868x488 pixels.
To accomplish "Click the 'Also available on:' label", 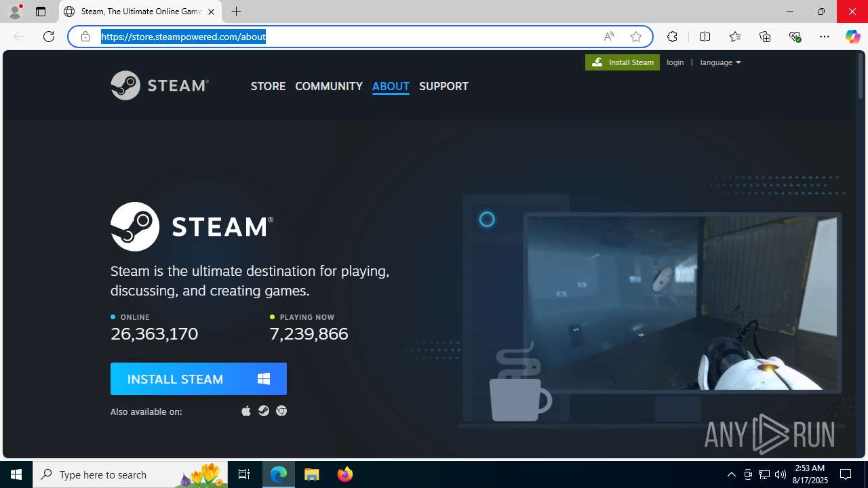I will [146, 411].
